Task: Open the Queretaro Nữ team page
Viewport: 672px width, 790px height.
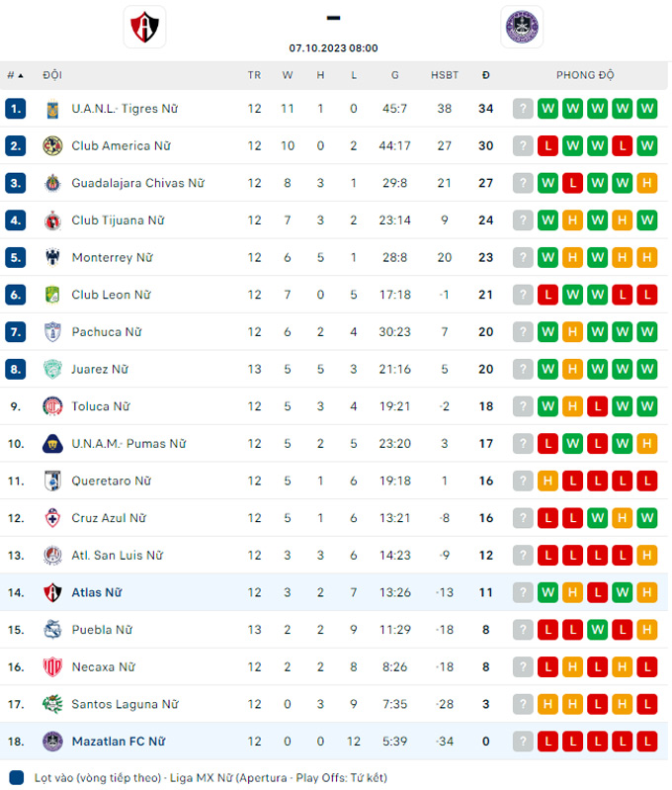Action: coord(111,481)
